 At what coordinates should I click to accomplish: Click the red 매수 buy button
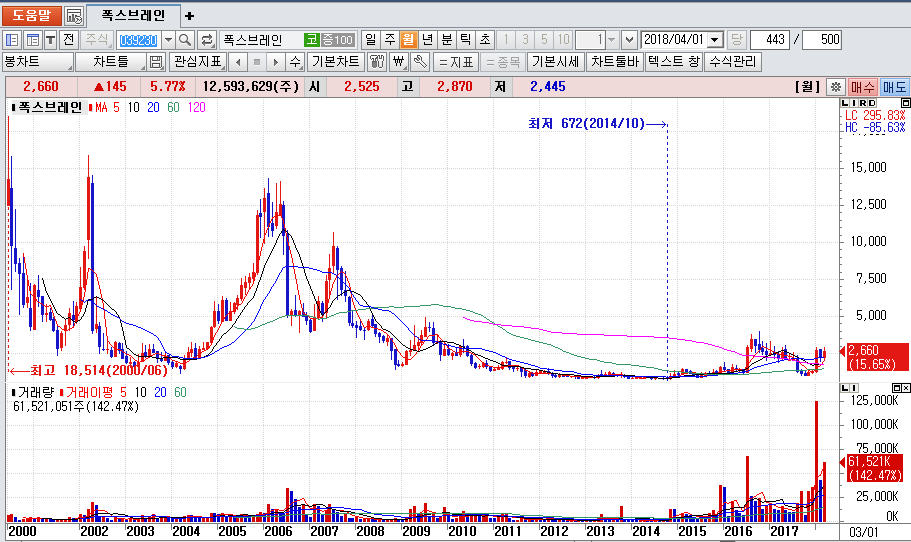pos(862,87)
